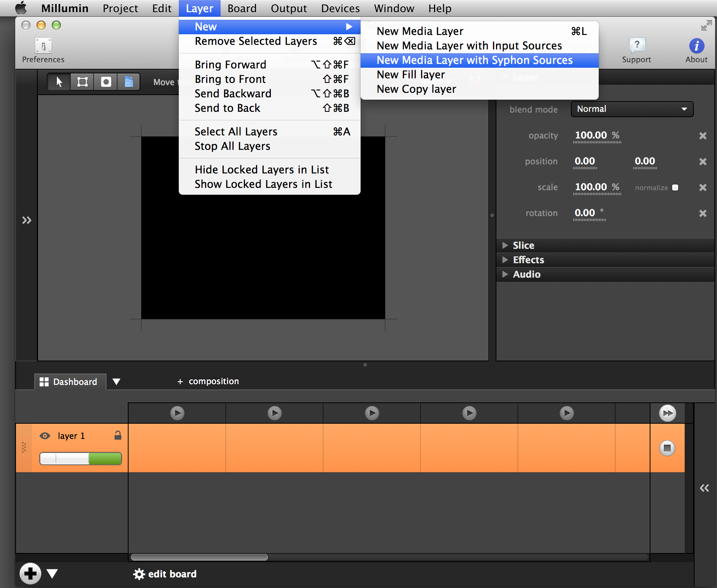
Task: Open the Output menu
Action: click(x=289, y=8)
